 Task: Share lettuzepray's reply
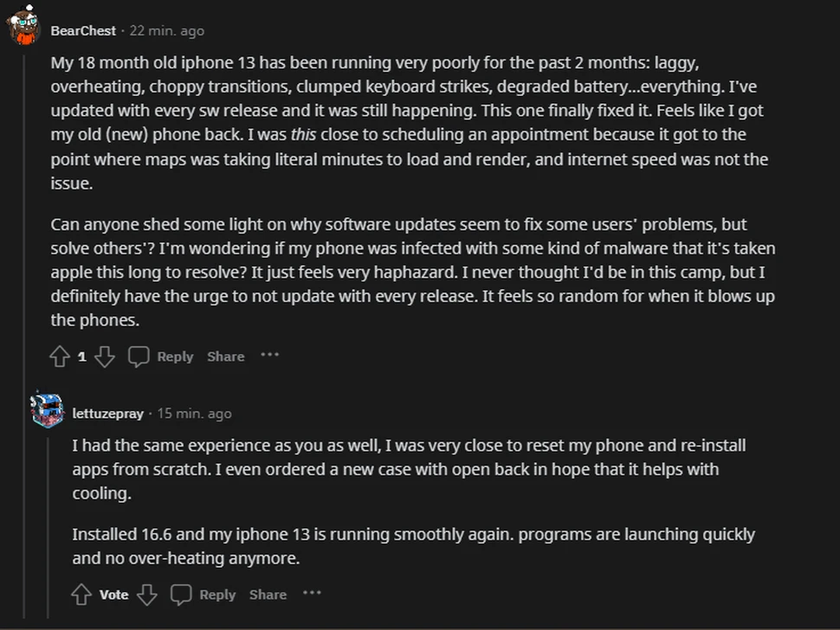[268, 595]
